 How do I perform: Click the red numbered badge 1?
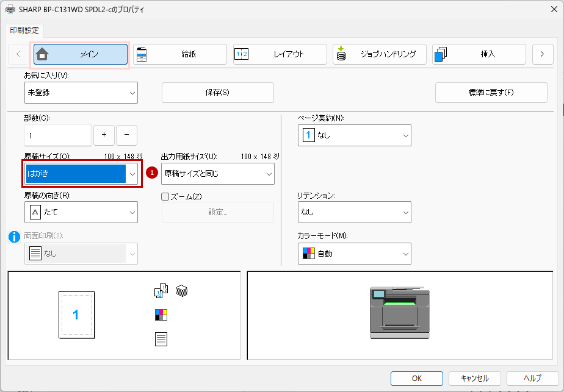(x=152, y=173)
